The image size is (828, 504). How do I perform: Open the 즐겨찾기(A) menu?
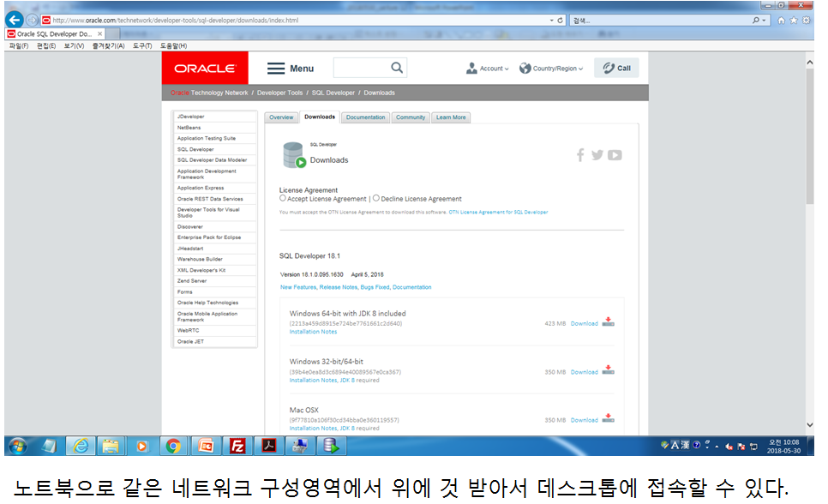(x=108, y=46)
